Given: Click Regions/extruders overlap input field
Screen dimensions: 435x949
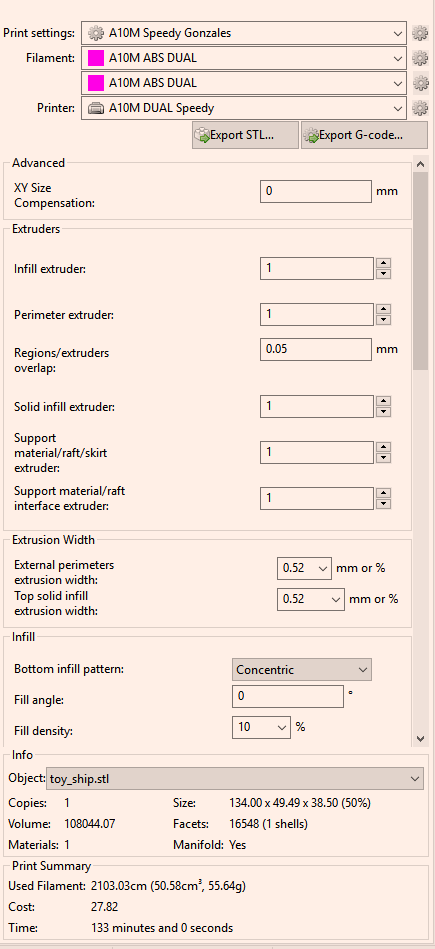Looking at the screenshot, I should (316, 350).
